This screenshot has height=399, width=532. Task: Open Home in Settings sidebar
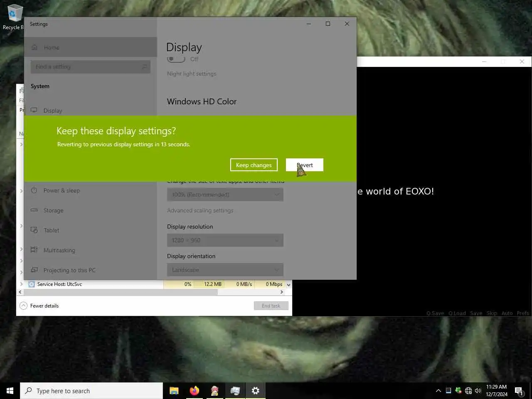click(x=91, y=47)
